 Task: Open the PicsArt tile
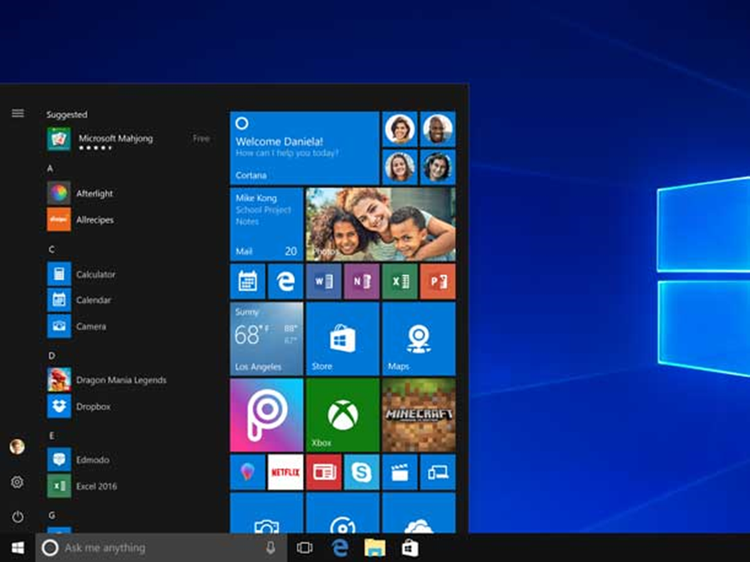[x=266, y=414]
